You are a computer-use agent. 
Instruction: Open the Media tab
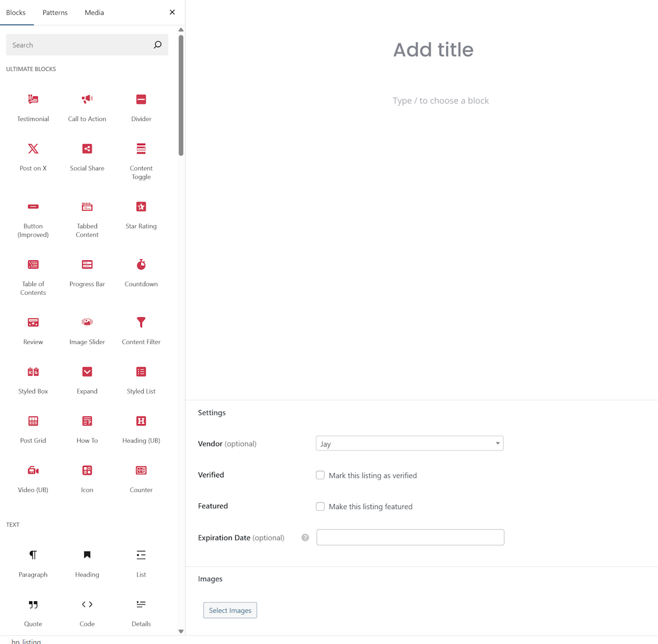[94, 13]
